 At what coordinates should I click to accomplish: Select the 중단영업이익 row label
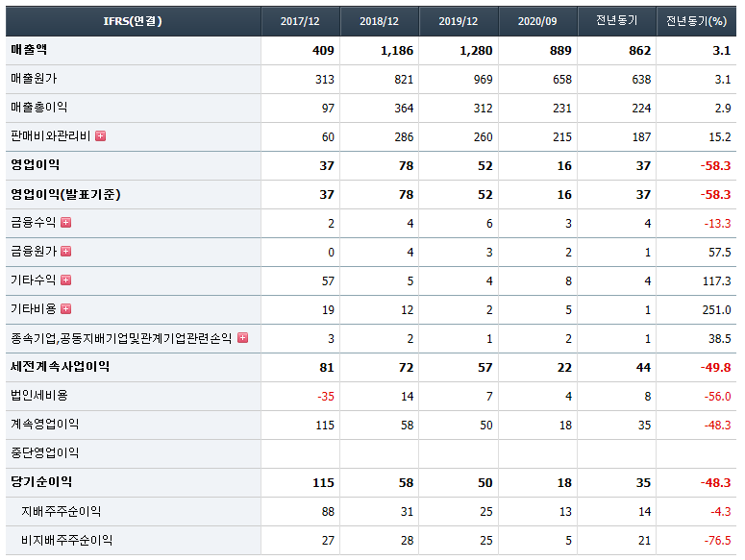pos(44,453)
